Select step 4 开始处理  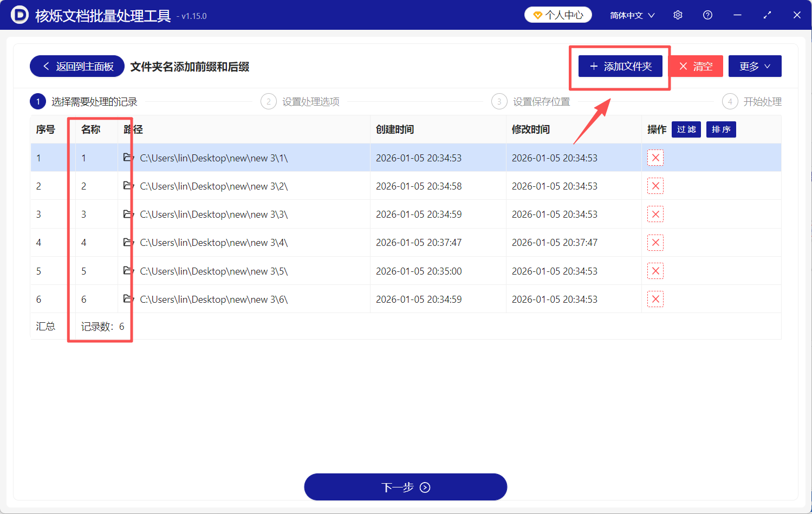[x=752, y=102]
